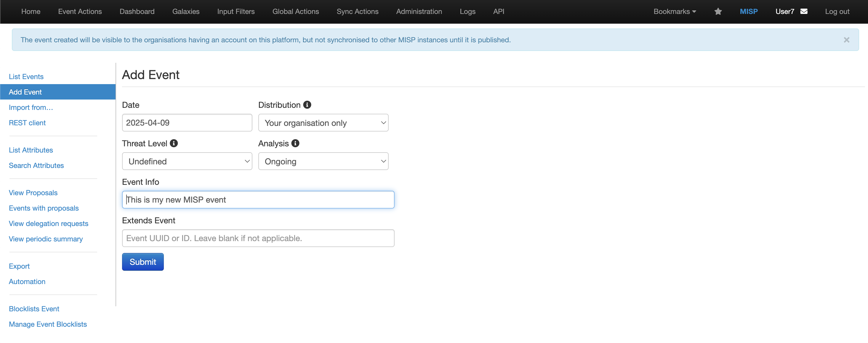Click the Date input field
This screenshot has width=868, height=343.
[x=187, y=123]
